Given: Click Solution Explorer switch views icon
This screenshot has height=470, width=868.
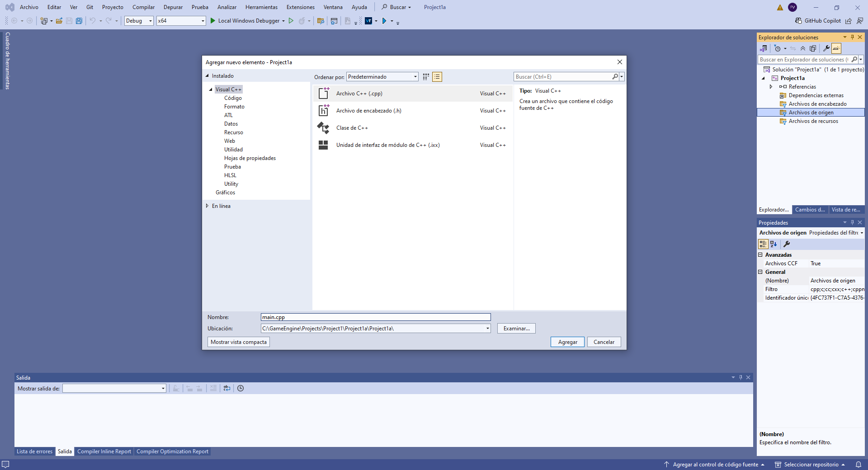Looking at the screenshot, I should [764, 48].
